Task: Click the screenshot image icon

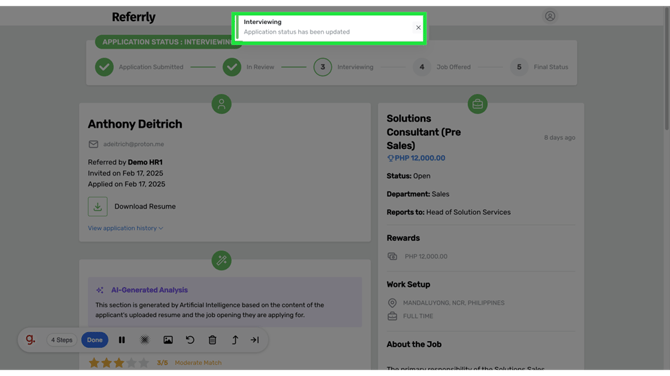Action: click(168, 340)
